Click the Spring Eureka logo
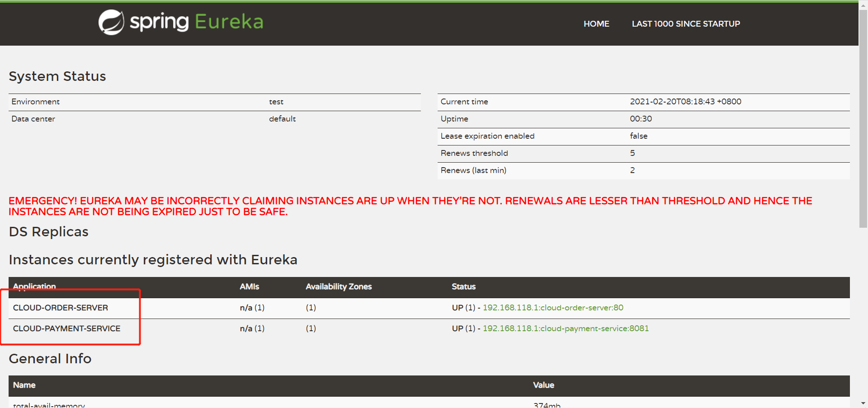Screen dimensions: 868x408 181,22
